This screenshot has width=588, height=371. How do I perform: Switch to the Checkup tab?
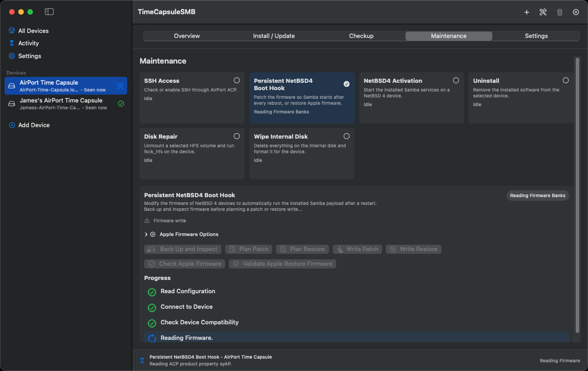pyautogui.click(x=361, y=36)
